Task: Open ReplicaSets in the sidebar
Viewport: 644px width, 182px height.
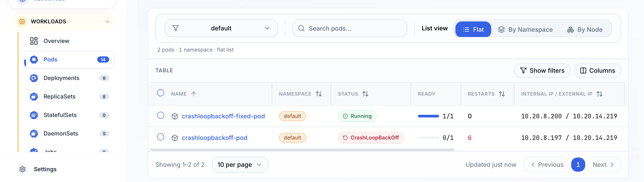Action: click(69, 97)
